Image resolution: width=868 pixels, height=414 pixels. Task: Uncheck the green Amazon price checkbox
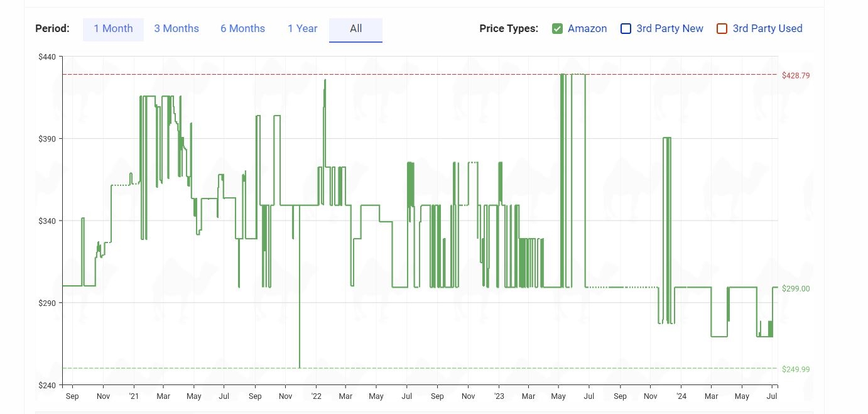tap(557, 29)
